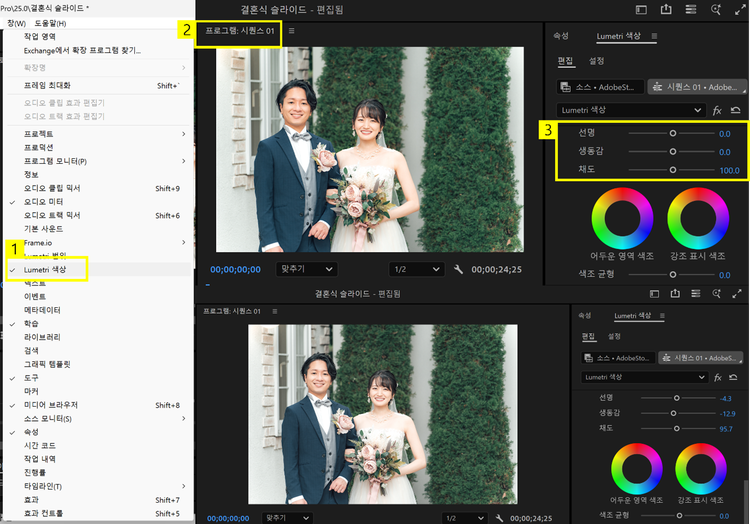Image resolution: width=750 pixels, height=524 pixels.
Task: Click the workspace layout icon in top header
Action: coord(640,9)
